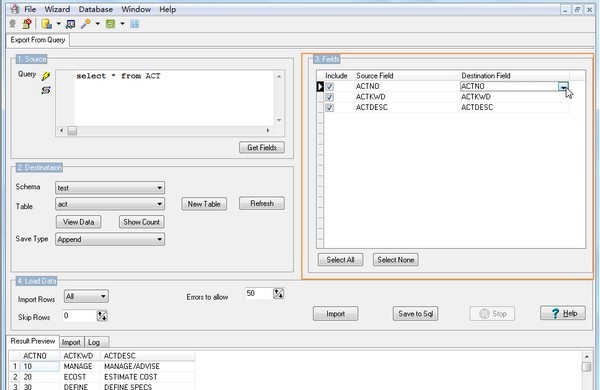Image resolution: width=600 pixels, height=390 pixels.
Task: Open the arrow beside the yellow database icon
Action: coord(59,24)
